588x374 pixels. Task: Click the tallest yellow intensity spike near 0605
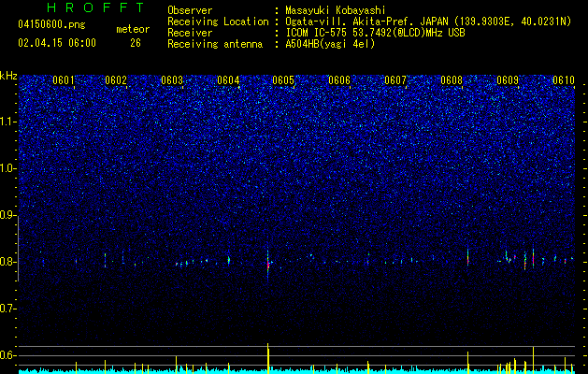tap(267, 358)
